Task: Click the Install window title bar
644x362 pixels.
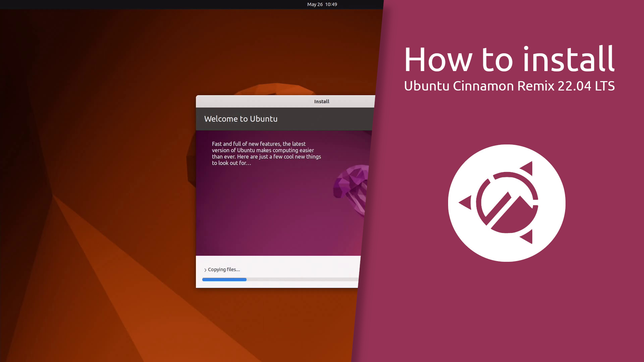Action: click(285, 102)
